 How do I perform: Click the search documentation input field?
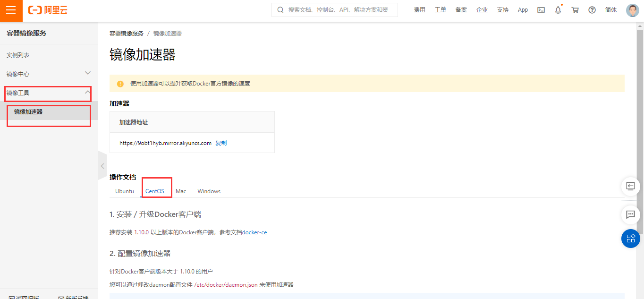(x=334, y=10)
